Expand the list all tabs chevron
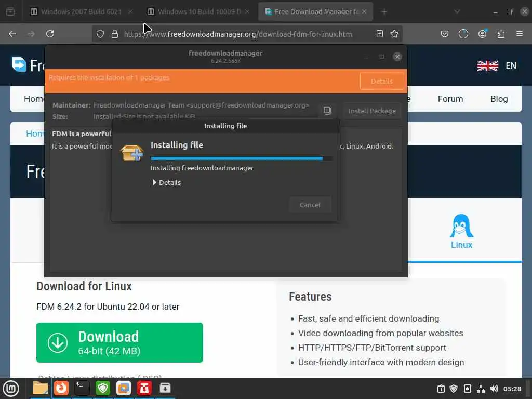The height and width of the screenshot is (399, 532). (x=457, y=11)
